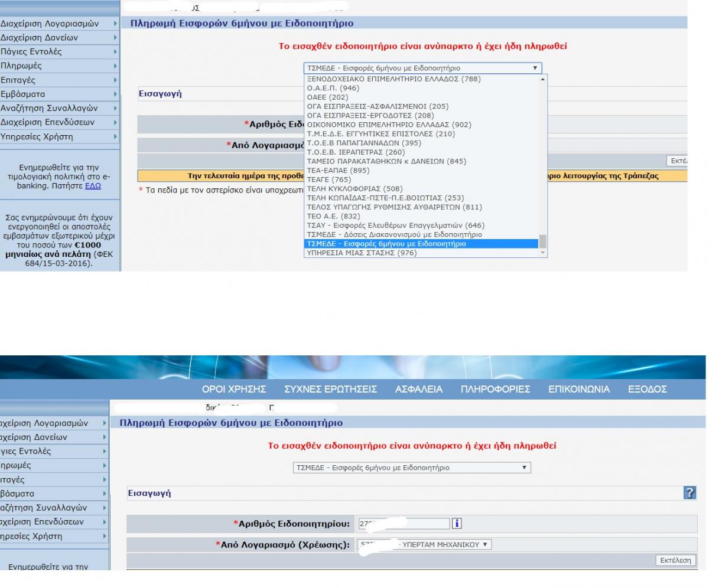Pick ΤΕΟ Α.Ε. (832) option

(x=421, y=216)
